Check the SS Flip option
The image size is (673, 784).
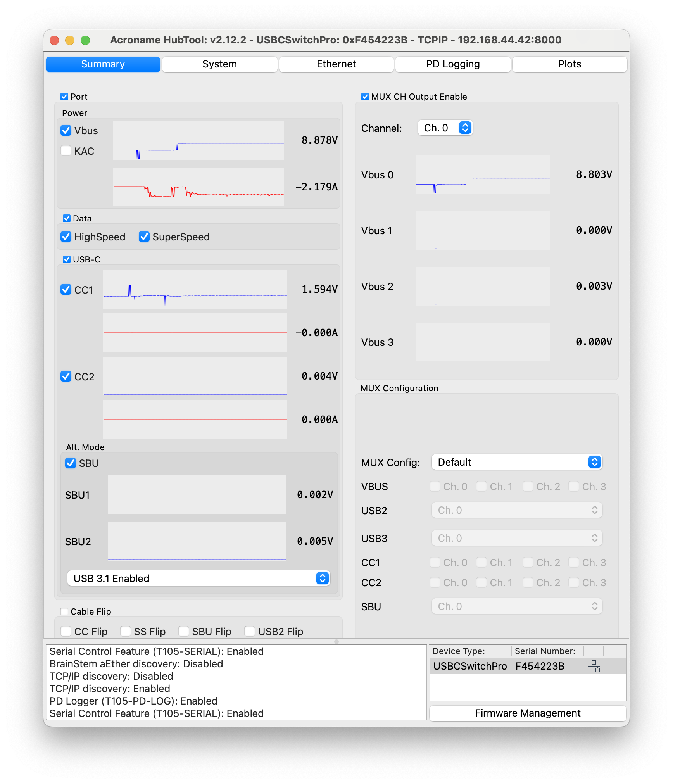[125, 631]
